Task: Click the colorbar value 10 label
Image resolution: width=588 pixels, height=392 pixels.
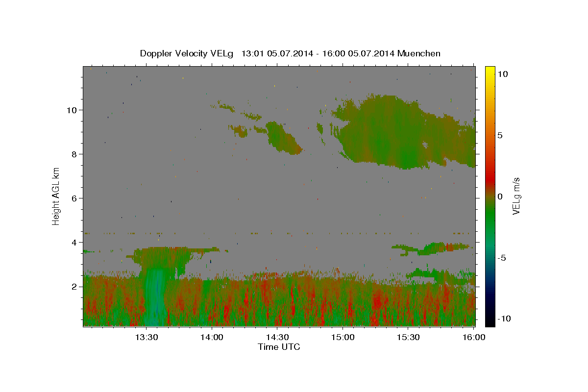Action: coord(502,73)
